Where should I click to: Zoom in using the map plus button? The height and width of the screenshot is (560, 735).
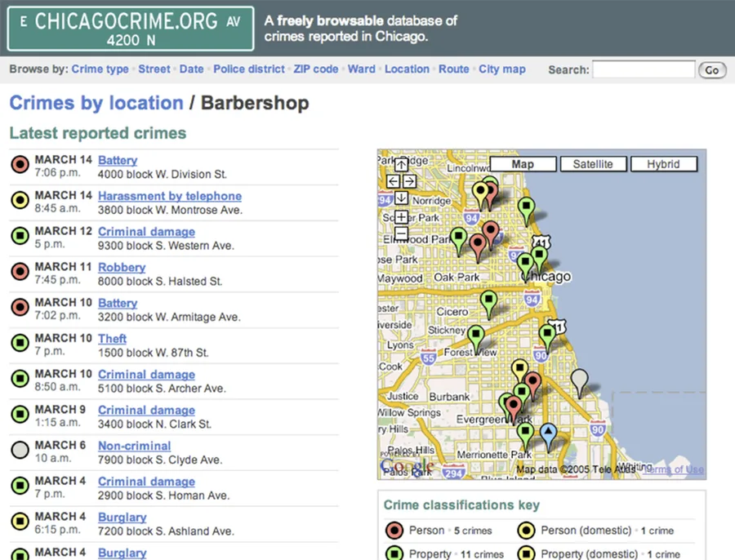tap(401, 216)
